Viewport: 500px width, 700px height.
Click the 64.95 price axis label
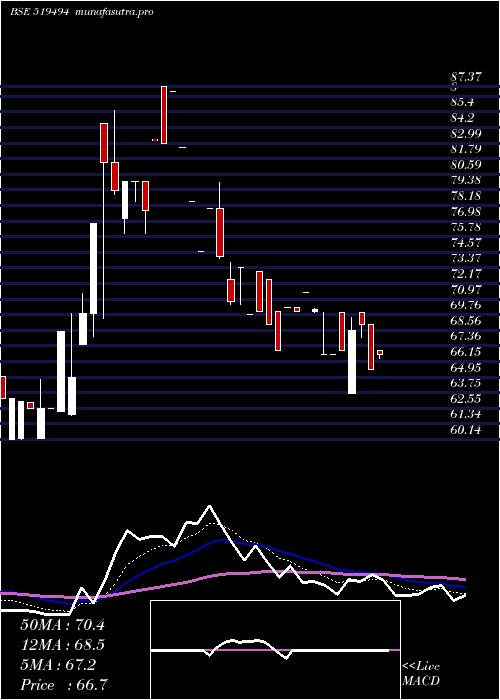466,367
